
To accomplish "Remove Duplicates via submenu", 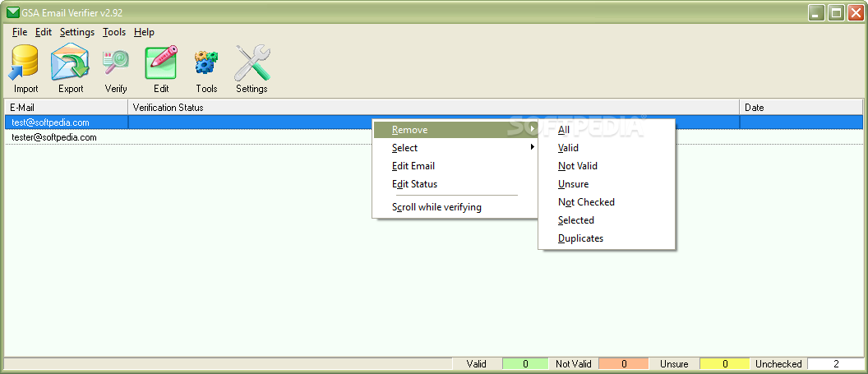I will (607, 238).
